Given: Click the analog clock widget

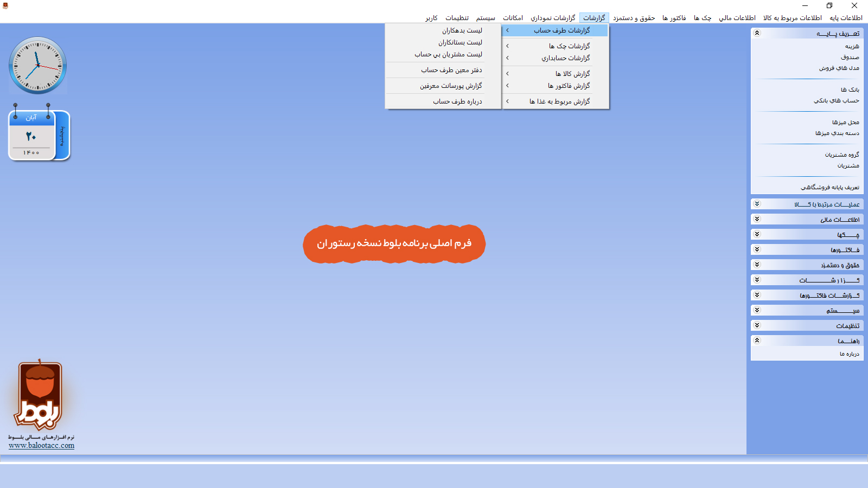Looking at the screenshot, I should (37, 66).
